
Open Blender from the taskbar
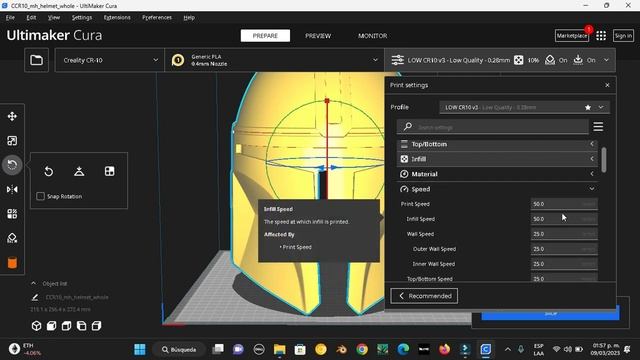click(x=341, y=349)
